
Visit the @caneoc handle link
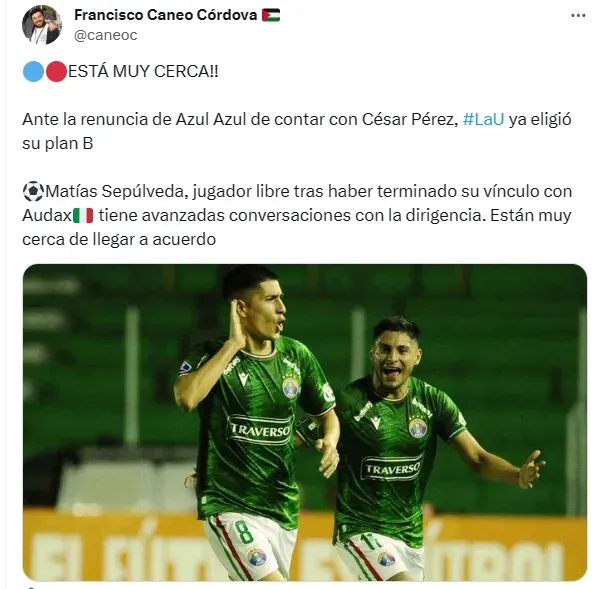tap(106, 35)
